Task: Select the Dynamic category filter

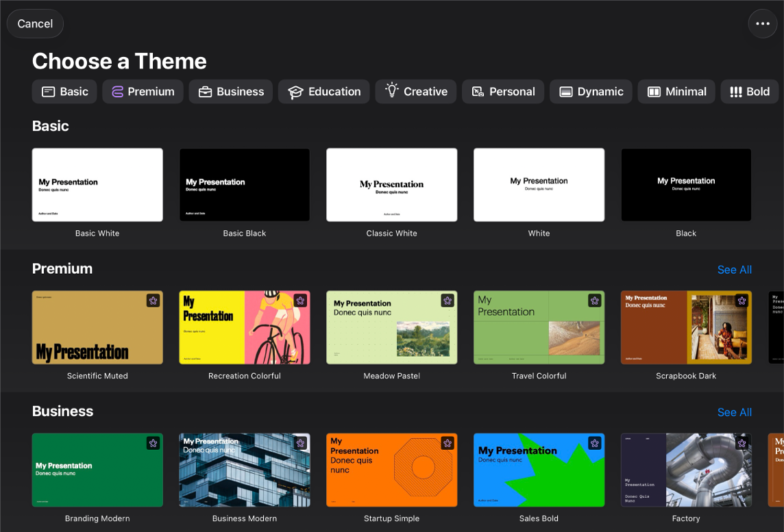Action: pos(590,91)
